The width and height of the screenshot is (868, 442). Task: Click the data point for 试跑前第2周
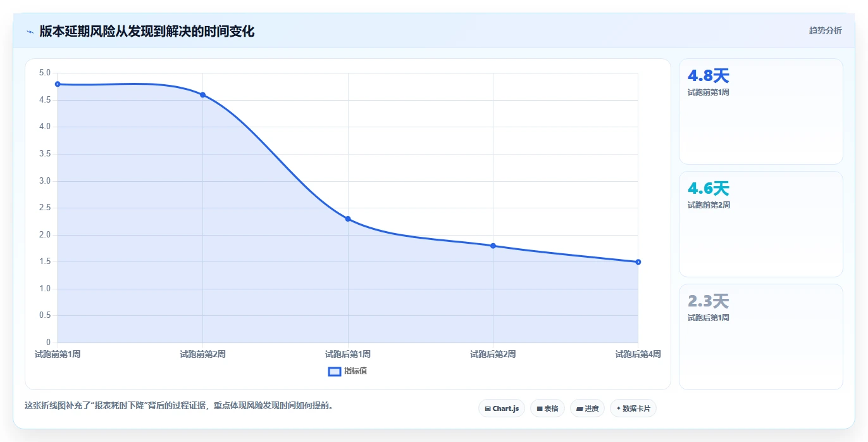pos(202,95)
